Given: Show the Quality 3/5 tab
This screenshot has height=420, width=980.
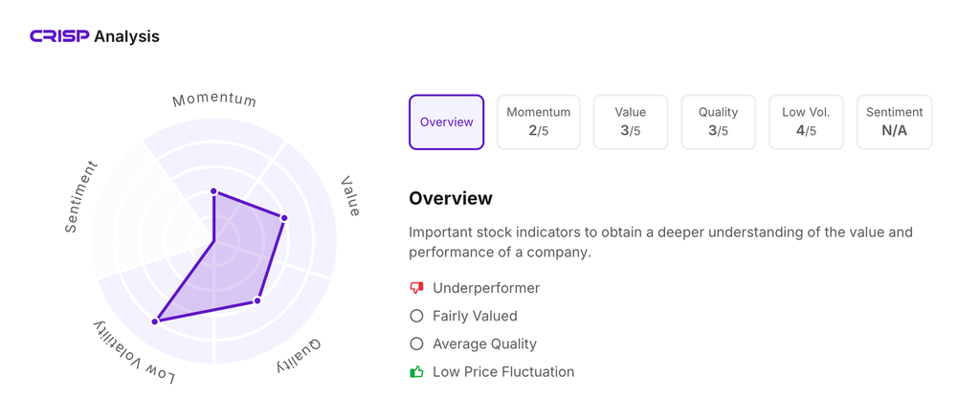Looking at the screenshot, I should point(718,122).
